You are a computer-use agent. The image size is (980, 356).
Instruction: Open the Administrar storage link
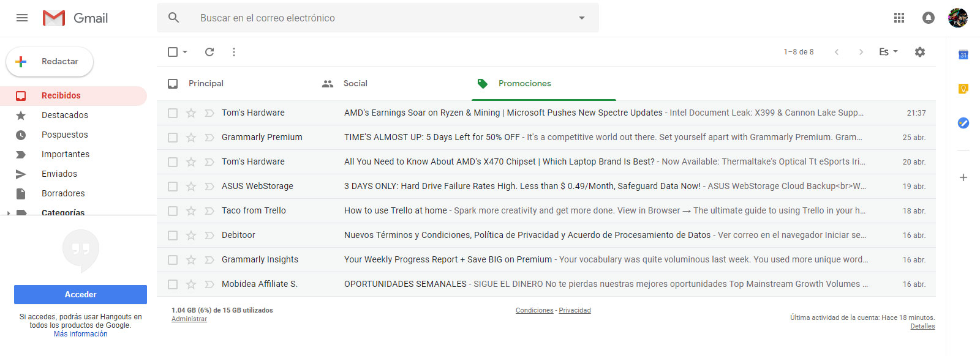coord(189,319)
